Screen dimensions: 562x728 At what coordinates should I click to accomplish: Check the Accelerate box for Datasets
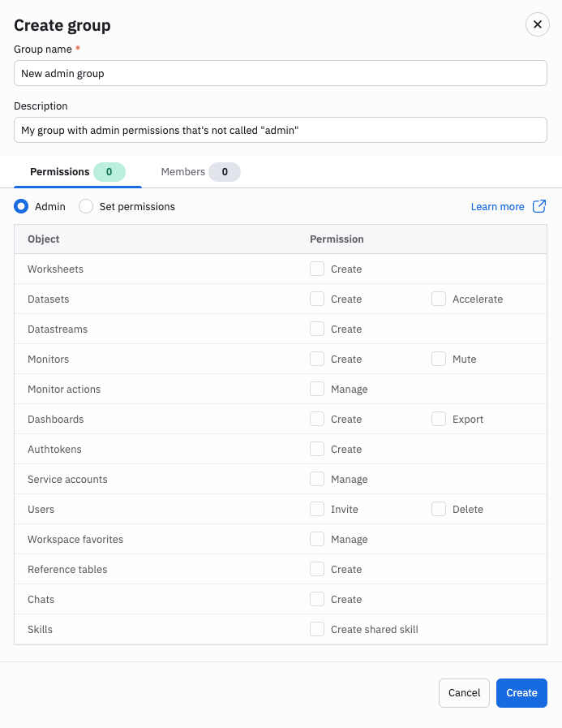click(x=439, y=299)
